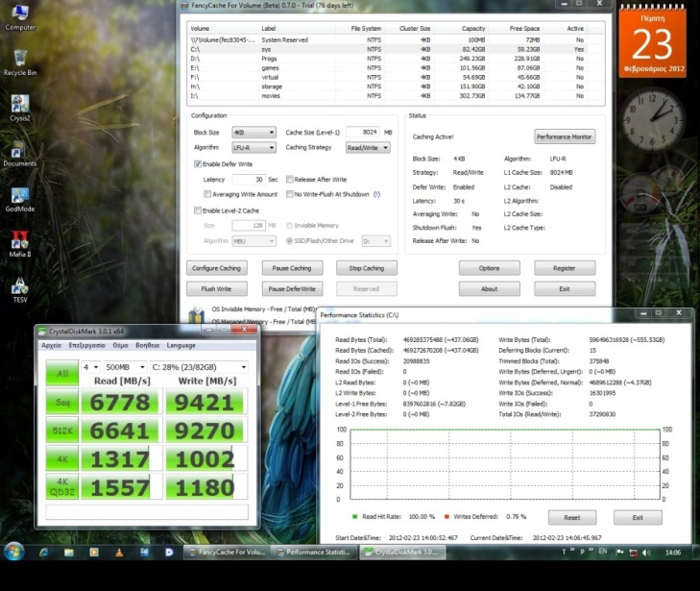Open Αρχείο menu in CrystalDiskMark
This screenshot has height=591, width=700.
[51, 345]
